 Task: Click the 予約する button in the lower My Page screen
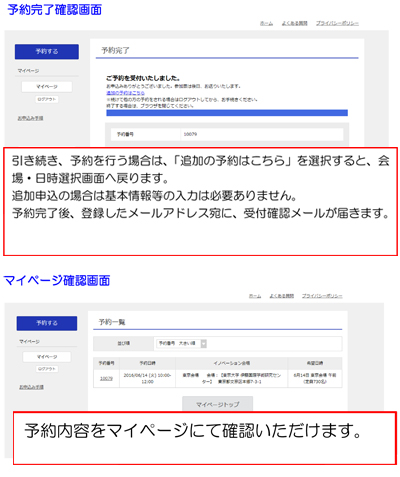[x=47, y=323]
